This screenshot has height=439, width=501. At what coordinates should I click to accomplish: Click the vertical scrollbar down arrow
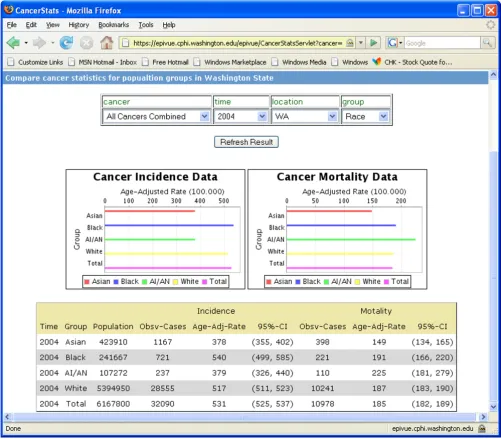(493, 407)
